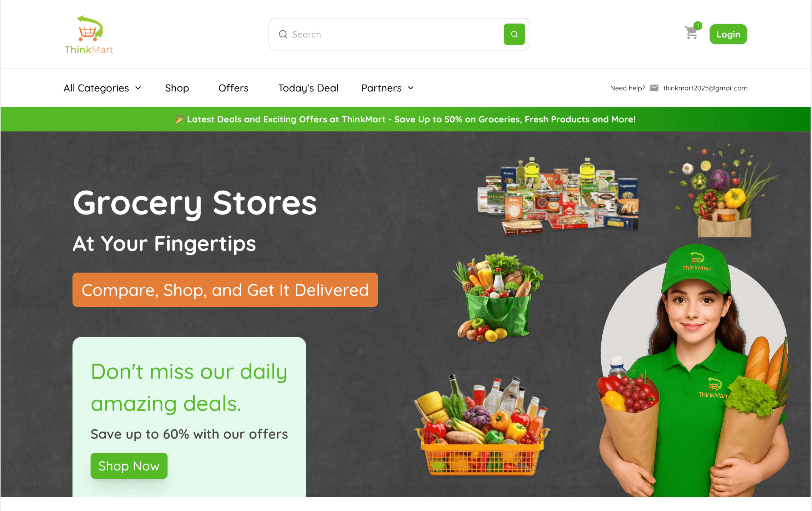The width and height of the screenshot is (812, 511).
Task: Click the party popper icon in deals banner
Action: pyautogui.click(x=180, y=119)
